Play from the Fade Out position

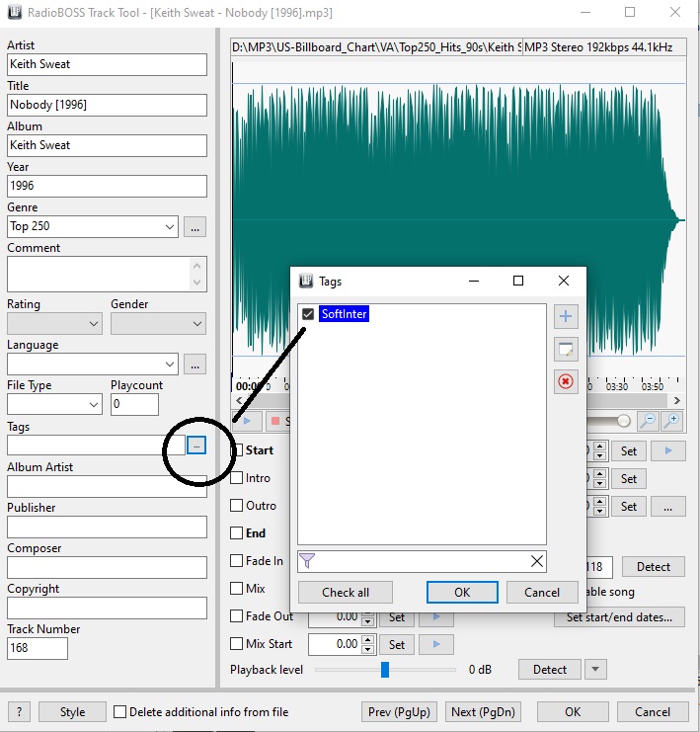coord(436,617)
